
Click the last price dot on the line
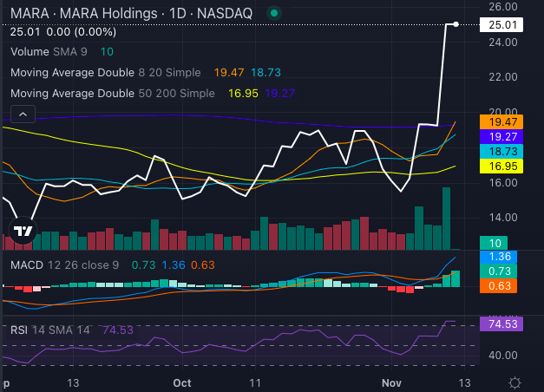(456, 24)
